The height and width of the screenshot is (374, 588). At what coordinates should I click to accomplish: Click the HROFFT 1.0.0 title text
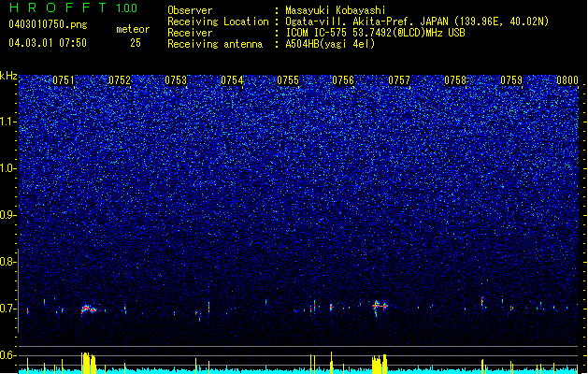tap(73, 7)
